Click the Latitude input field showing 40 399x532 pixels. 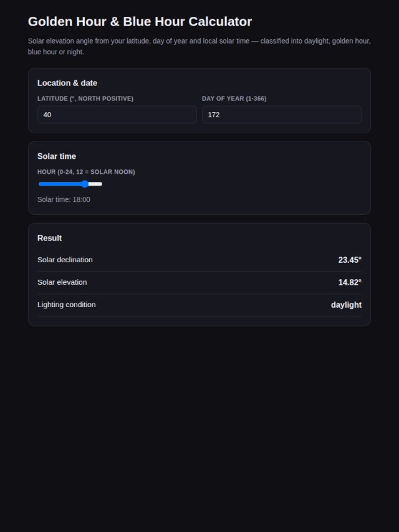[x=117, y=115]
